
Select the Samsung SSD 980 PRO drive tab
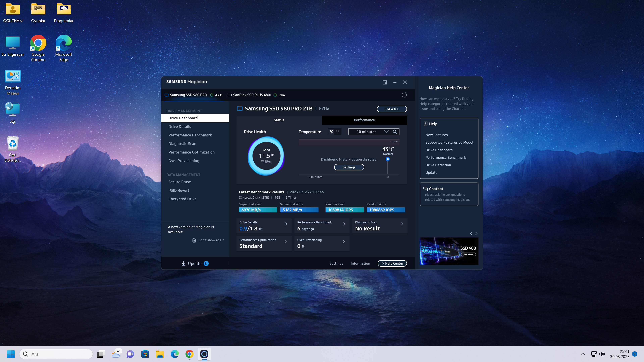194,95
